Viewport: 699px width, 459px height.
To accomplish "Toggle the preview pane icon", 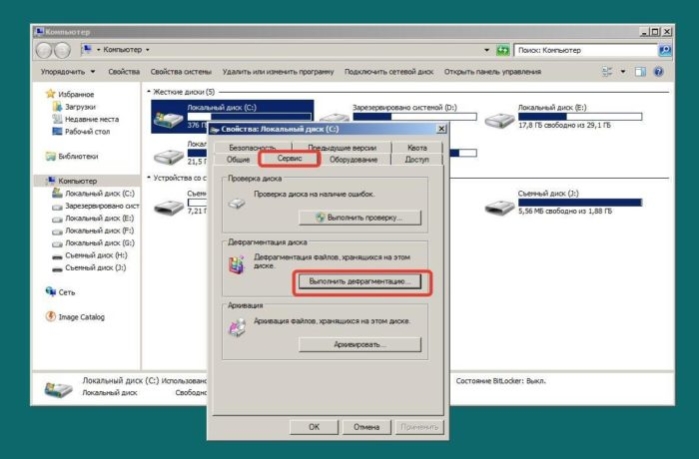I will [640, 72].
